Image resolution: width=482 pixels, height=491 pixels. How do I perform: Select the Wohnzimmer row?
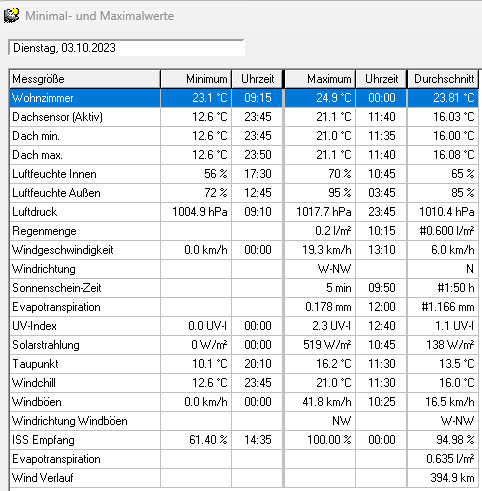pos(244,98)
